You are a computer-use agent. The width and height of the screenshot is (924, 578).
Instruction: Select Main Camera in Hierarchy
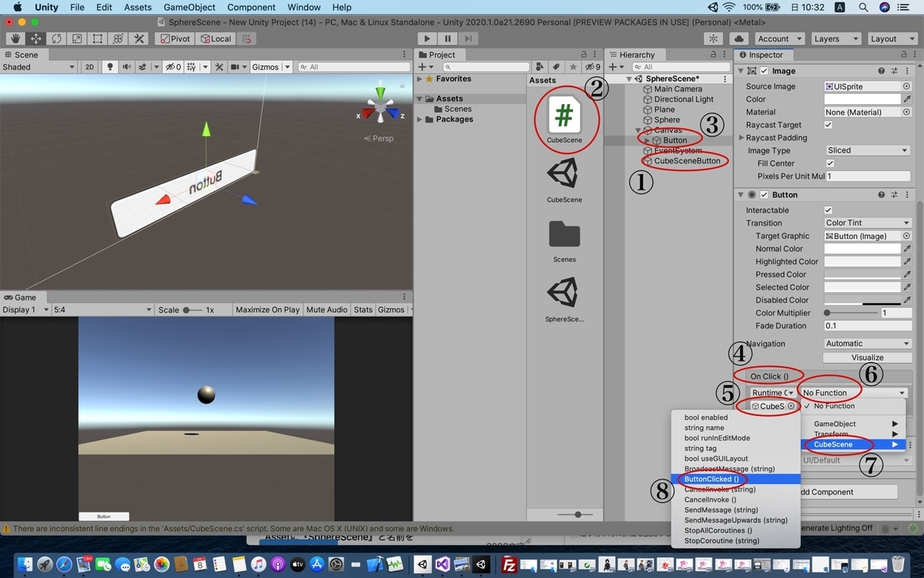678,89
